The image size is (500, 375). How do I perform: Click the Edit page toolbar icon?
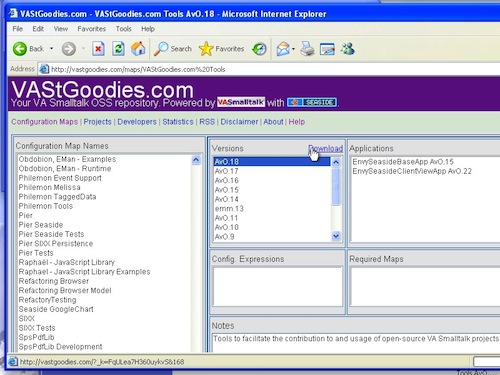(x=327, y=49)
